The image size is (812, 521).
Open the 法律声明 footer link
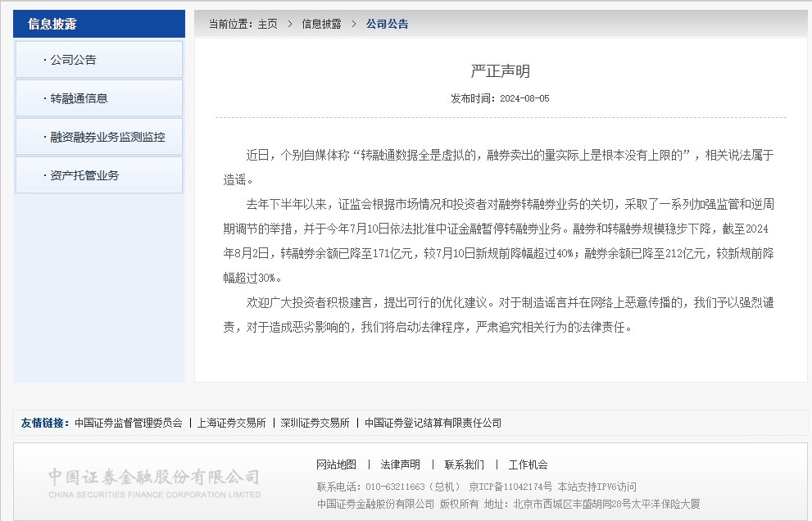[x=401, y=464]
